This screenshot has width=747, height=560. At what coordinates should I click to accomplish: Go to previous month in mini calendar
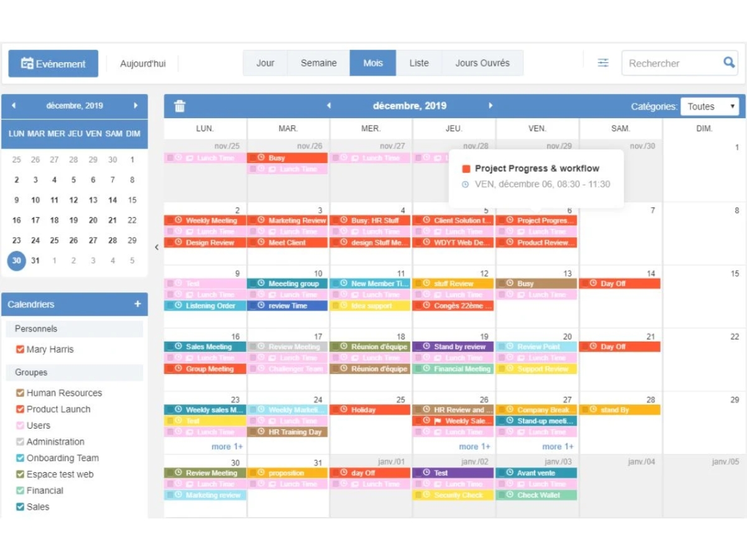point(14,106)
